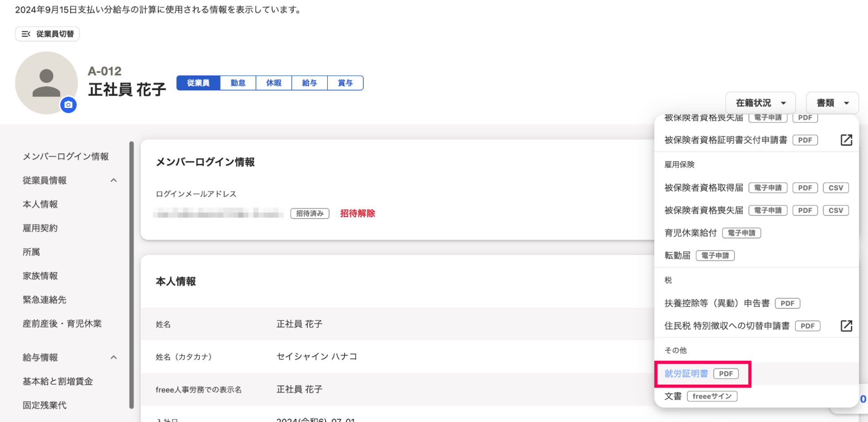Click PDF for 雇用保険 被保険者資格喪失届

point(805,211)
